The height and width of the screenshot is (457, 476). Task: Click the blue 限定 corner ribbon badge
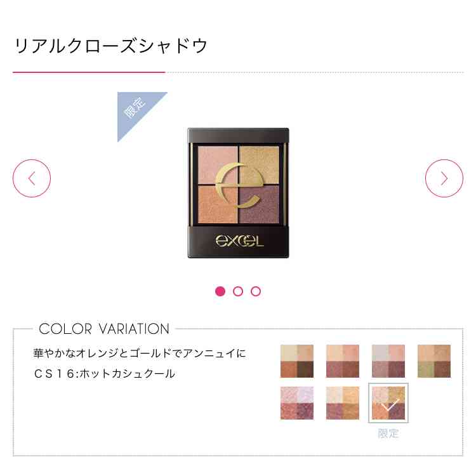pos(136,111)
